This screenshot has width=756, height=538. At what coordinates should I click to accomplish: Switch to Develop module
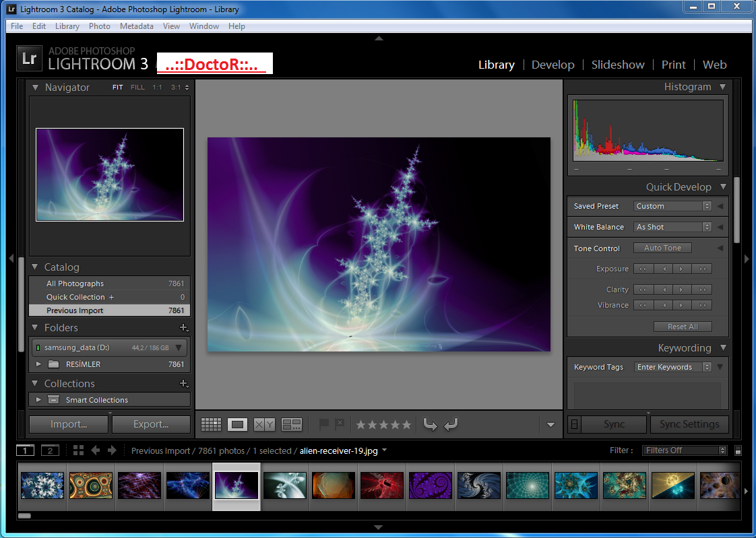pyautogui.click(x=553, y=65)
